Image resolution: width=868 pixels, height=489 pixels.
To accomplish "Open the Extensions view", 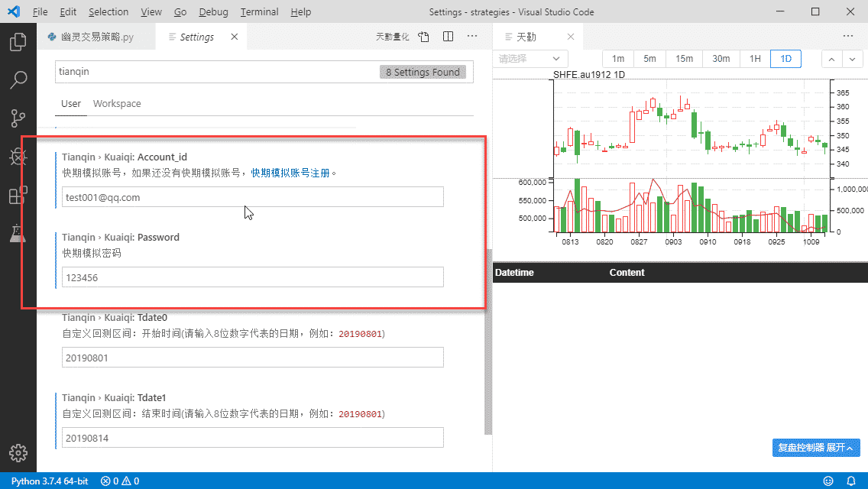I will pyautogui.click(x=18, y=195).
